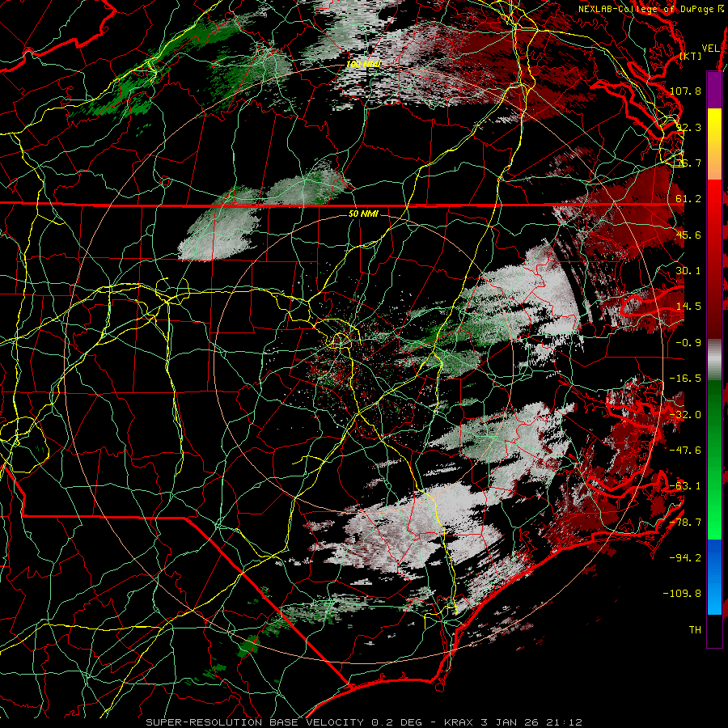Select the -0.9 velocity legend value
728x728 pixels.
[x=688, y=343]
